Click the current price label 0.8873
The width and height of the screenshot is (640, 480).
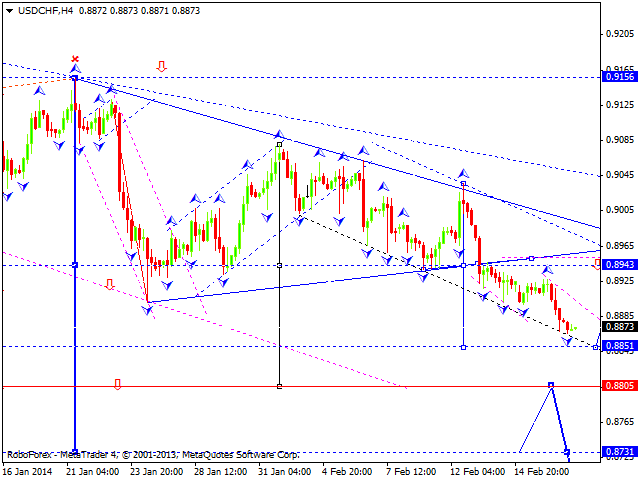tap(620, 326)
